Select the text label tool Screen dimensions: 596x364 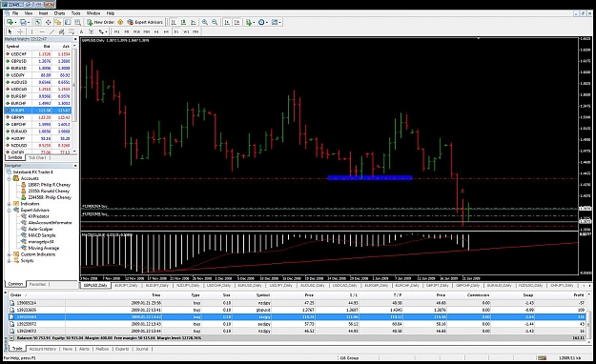tap(91, 31)
